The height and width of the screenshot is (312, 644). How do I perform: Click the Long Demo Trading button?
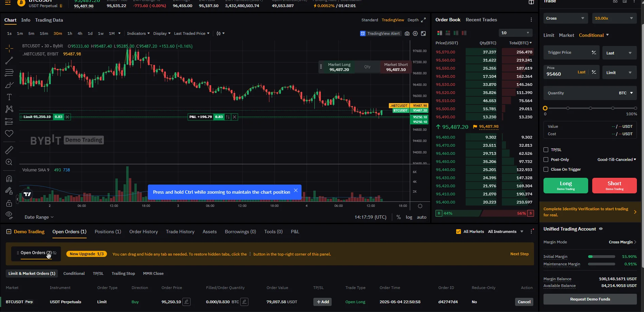pyautogui.click(x=566, y=186)
